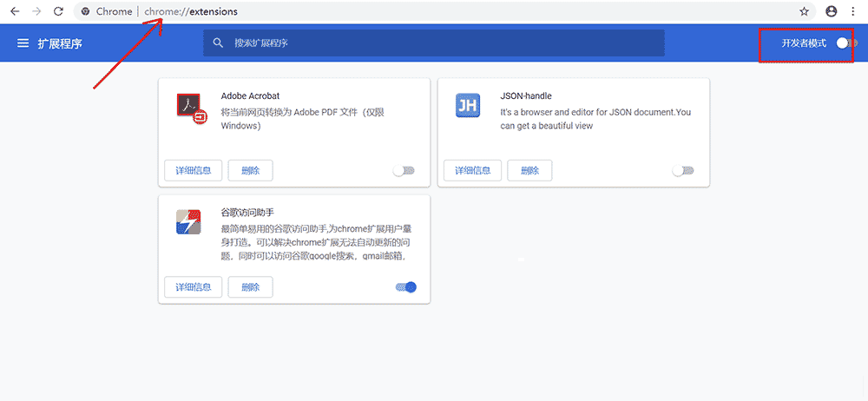Screen dimensions: 868x401
Task: Enable the JSON-handle extension toggle
Action: [x=683, y=171]
